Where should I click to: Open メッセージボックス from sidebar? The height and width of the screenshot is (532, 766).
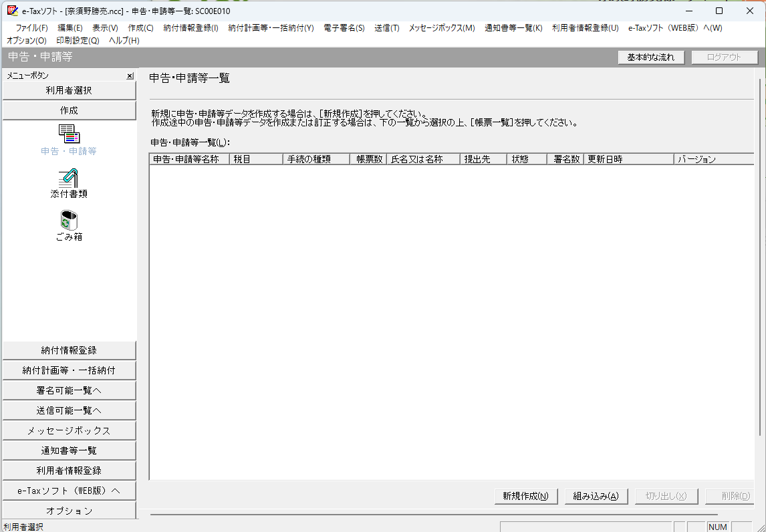point(69,430)
